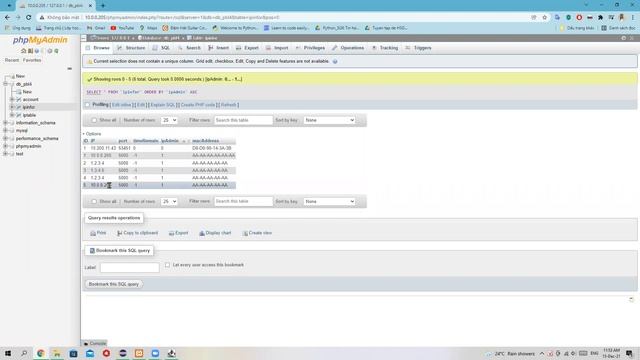Open Windows Start menu
This screenshot has height=360, width=640.
pyautogui.click(x=8, y=353)
